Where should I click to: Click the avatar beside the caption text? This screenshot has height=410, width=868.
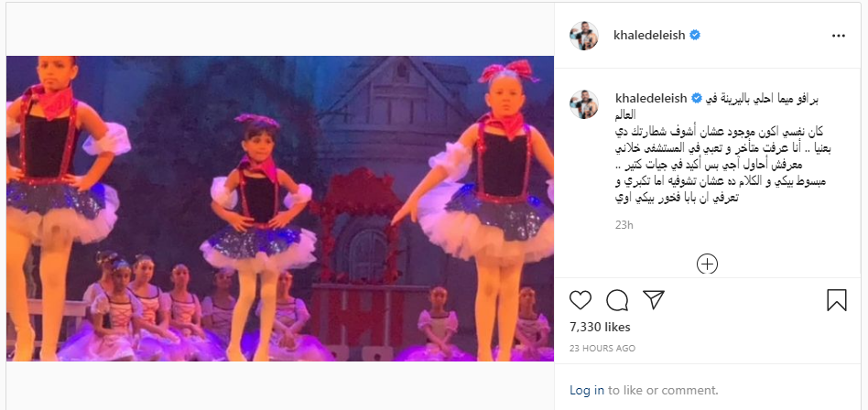pos(584,104)
